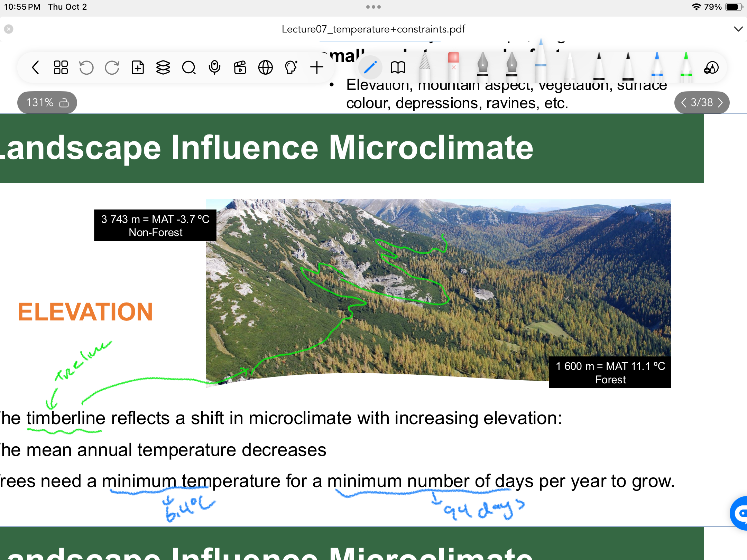Switch to the reading mode book icon
747x560 pixels.
[398, 67]
